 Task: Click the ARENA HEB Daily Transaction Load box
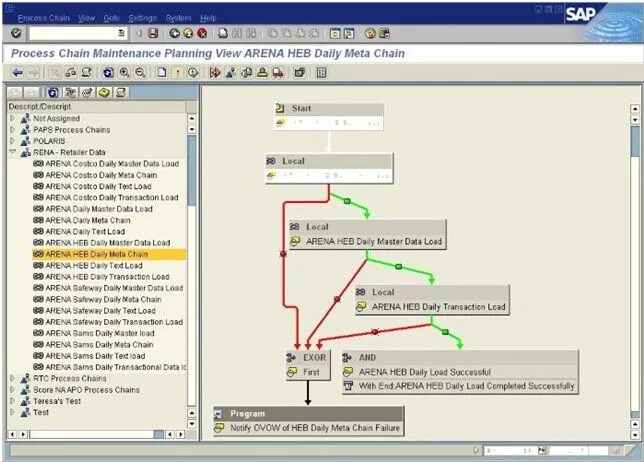(432, 300)
